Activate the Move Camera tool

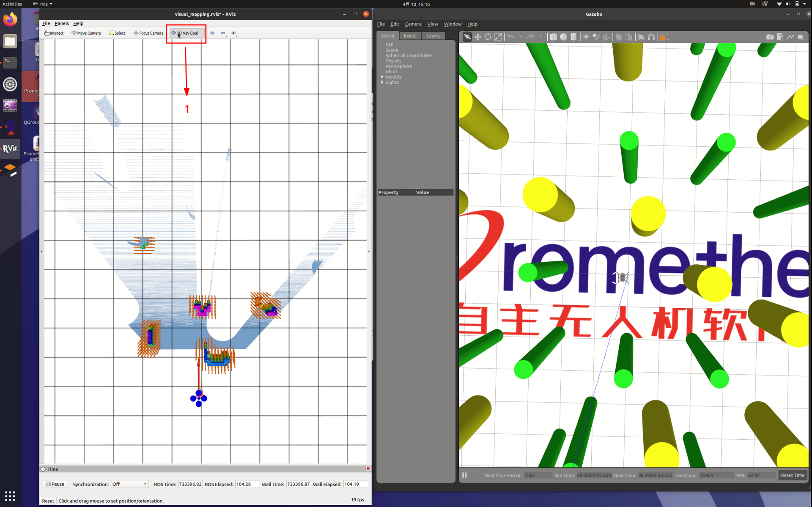86,33
